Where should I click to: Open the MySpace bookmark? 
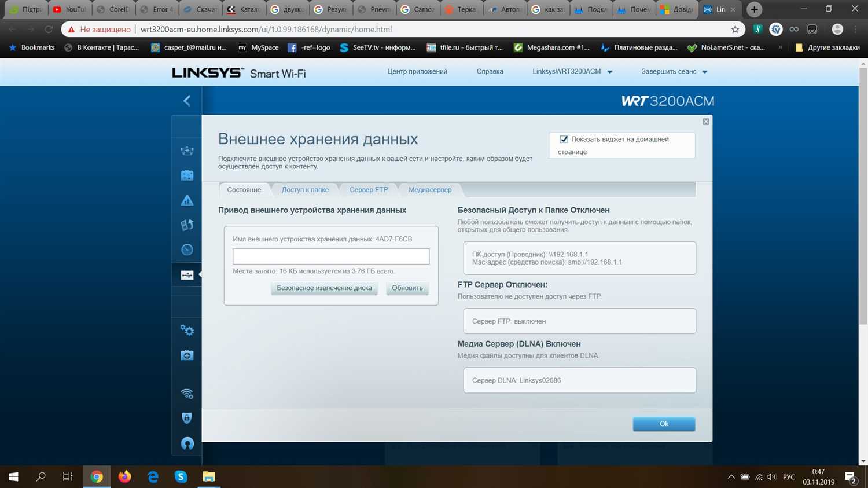(x=258, y=47)
